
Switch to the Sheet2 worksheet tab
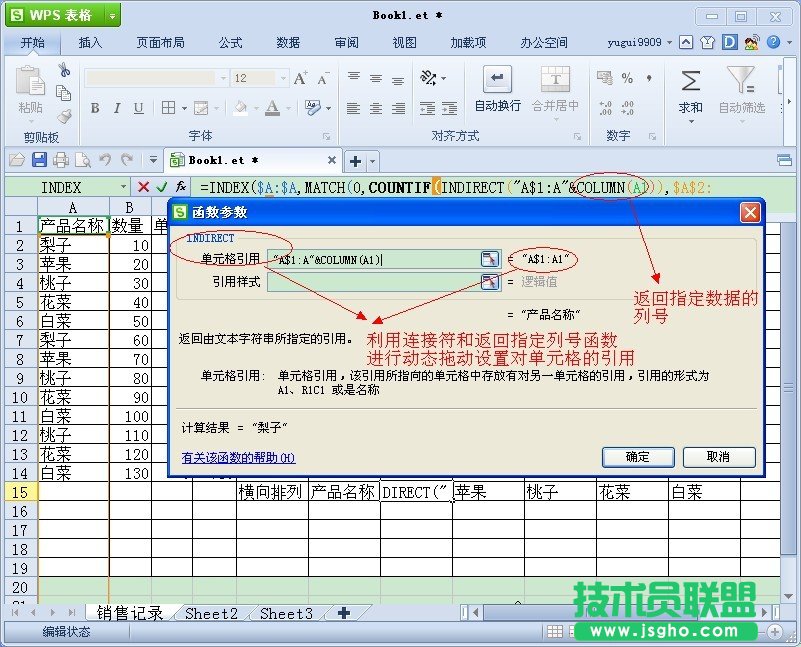coord(210,614)
